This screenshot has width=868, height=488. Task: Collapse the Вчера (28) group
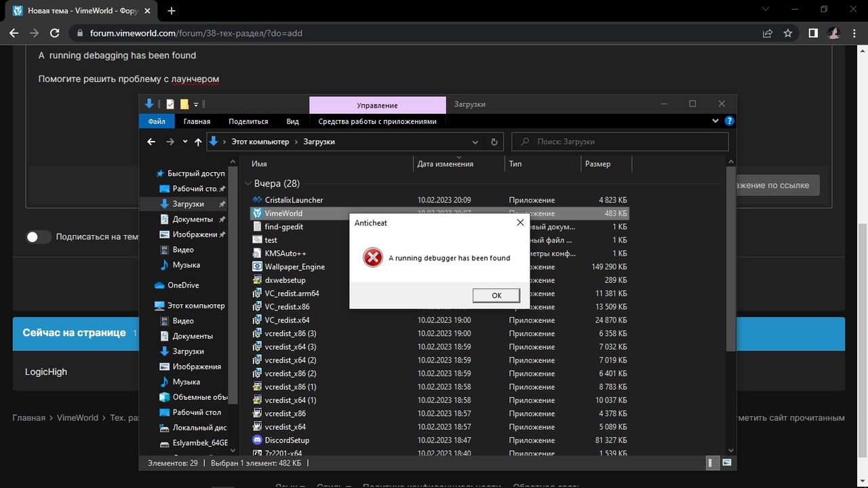tap(248, 184)
